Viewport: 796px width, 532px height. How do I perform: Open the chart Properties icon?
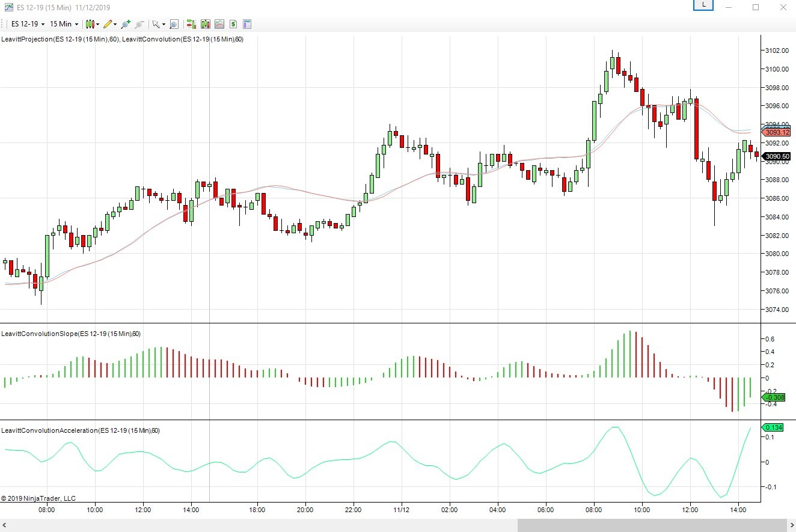point(246,24)
